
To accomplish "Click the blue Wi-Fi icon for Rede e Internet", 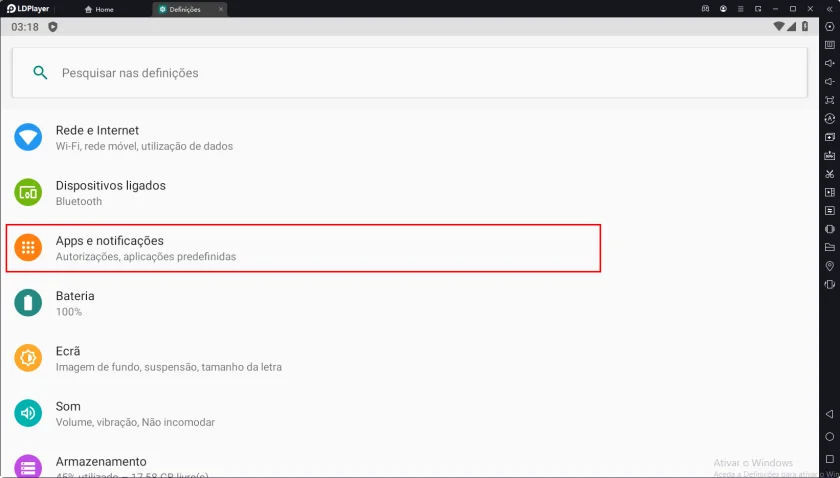I will pos(28,137).
